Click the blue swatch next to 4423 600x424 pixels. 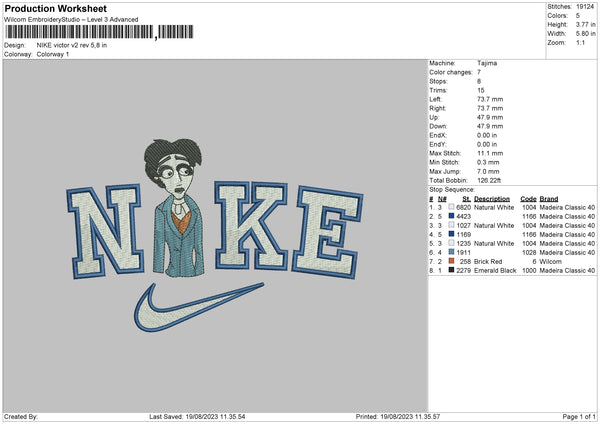tap(451, 216)
